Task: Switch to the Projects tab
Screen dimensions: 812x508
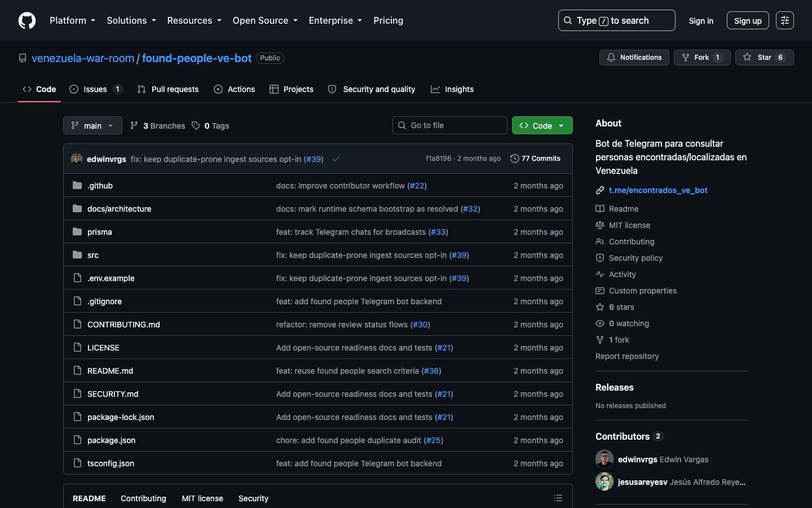Action: pos(292,89)
